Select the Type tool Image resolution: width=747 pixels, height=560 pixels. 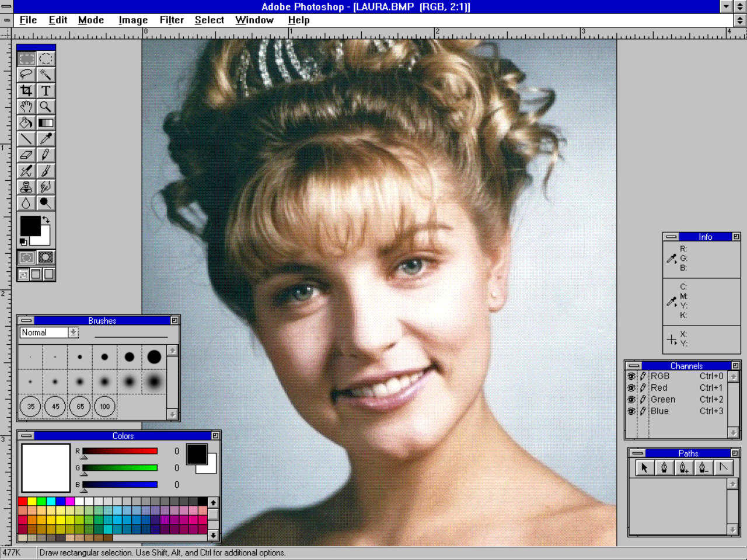click(x=46, y=90)
